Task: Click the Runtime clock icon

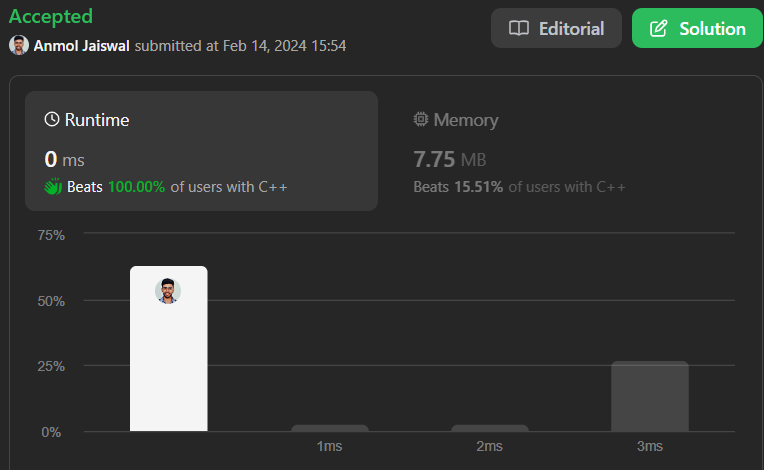Action: point(52,120)
